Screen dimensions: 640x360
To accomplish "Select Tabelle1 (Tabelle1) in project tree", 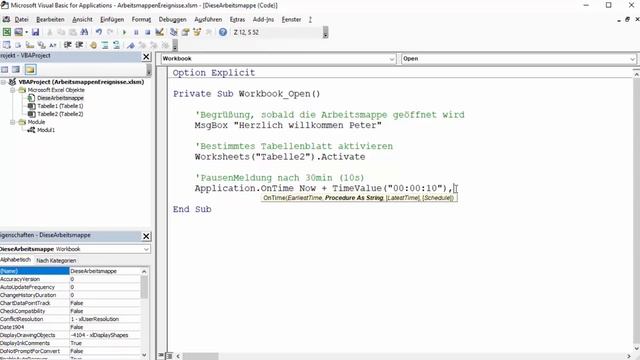I will pyautogui.click(x=60, y=106).
